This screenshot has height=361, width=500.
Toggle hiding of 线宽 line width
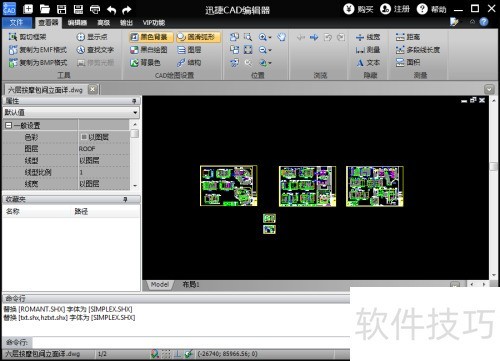pyautogui.click(x=368, y=37)
